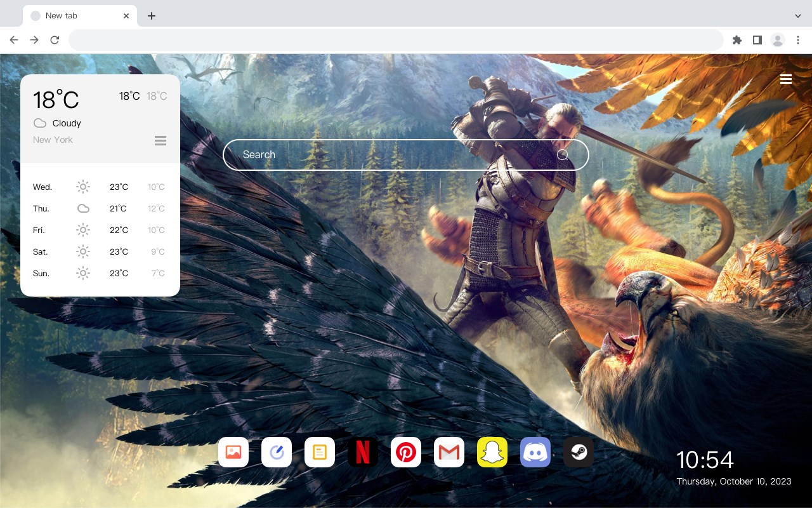Open the browser extensions puzzle icon
The image size is (812, 508).
tap(737, 40)
